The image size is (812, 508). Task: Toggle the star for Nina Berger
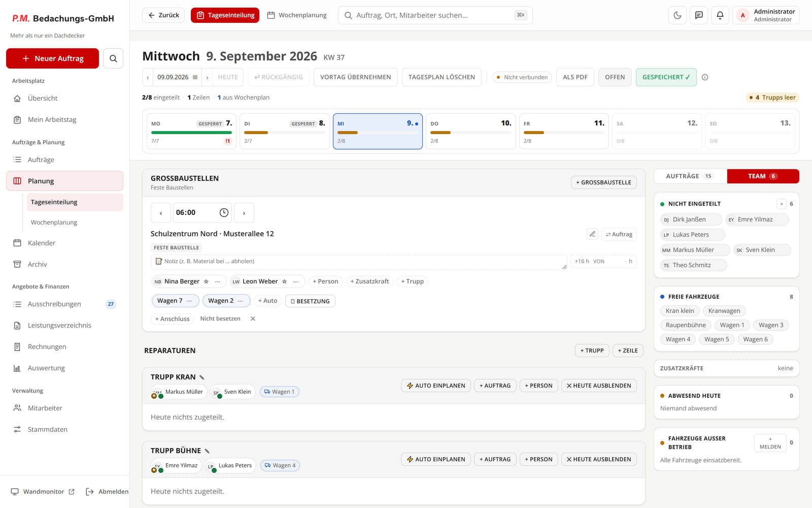point(206,281)
